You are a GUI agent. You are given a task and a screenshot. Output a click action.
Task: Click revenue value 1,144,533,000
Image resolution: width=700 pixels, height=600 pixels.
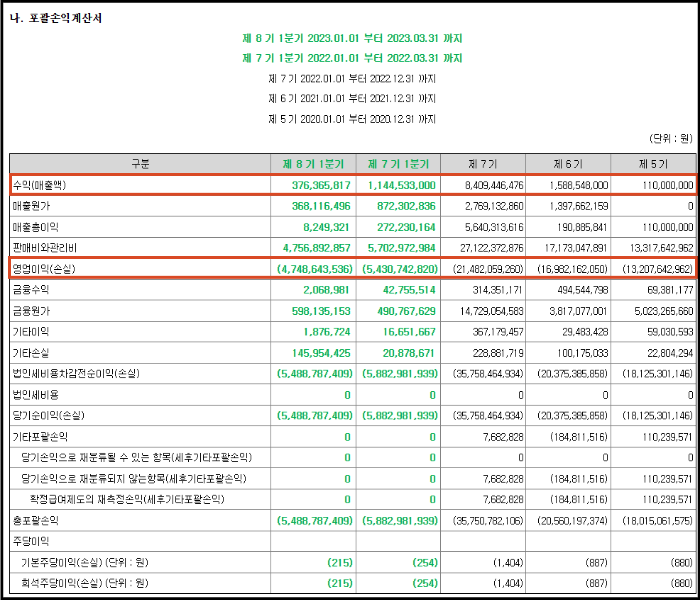(402, 185)
